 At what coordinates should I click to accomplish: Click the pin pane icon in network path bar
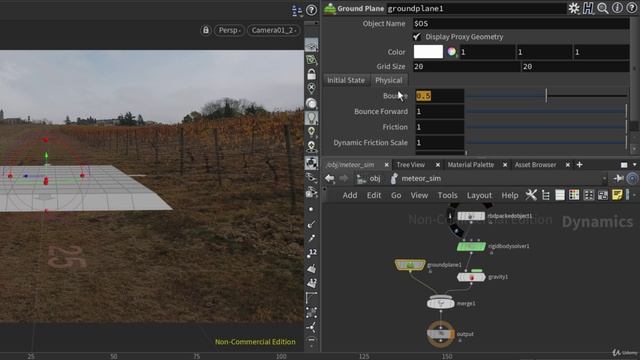pyautogui.click(x=618, y=178)
